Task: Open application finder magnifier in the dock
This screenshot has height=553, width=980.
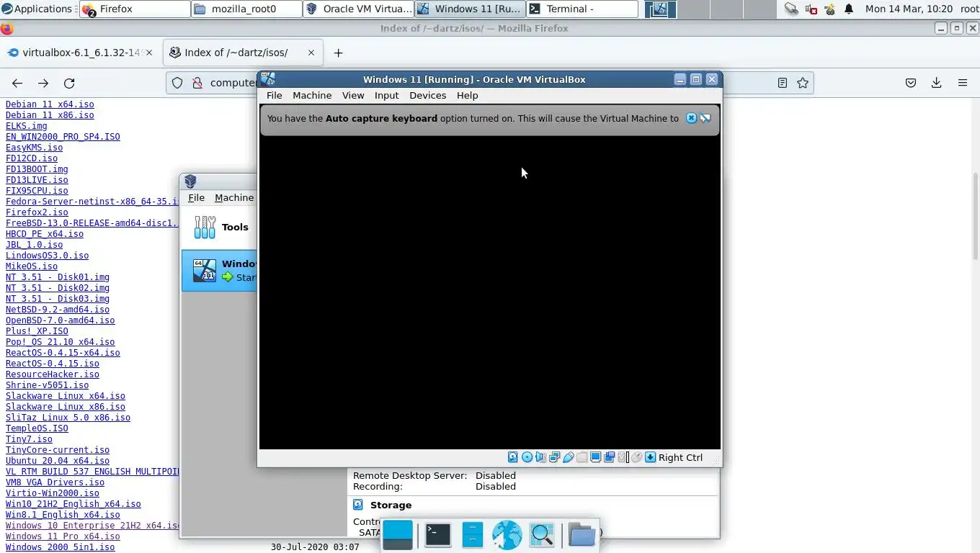Action: tap(542, 535)
